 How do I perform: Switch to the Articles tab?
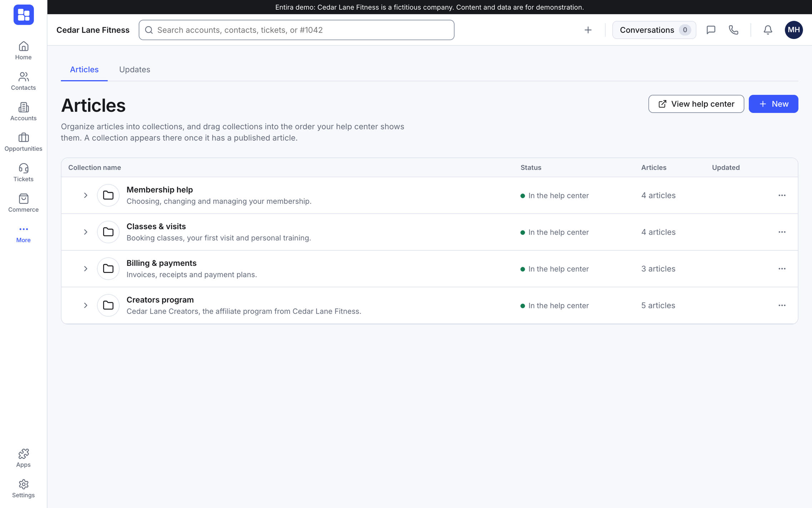coord(84,69)
